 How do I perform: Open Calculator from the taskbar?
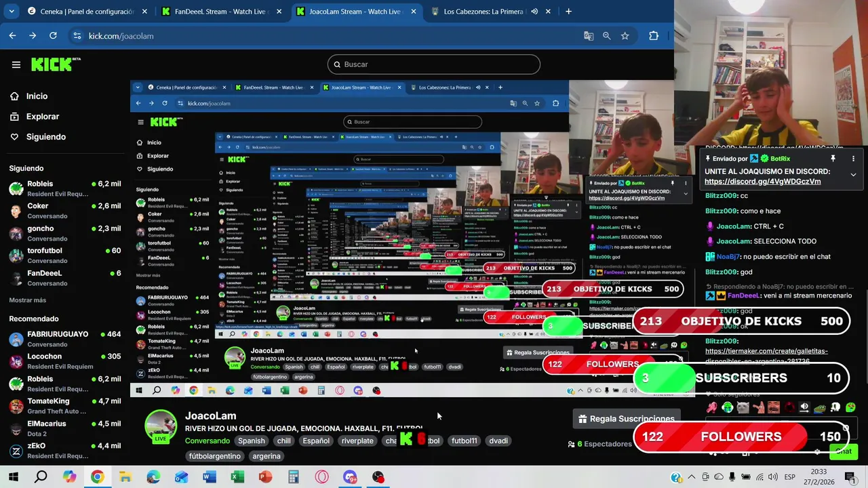point(293,477)
